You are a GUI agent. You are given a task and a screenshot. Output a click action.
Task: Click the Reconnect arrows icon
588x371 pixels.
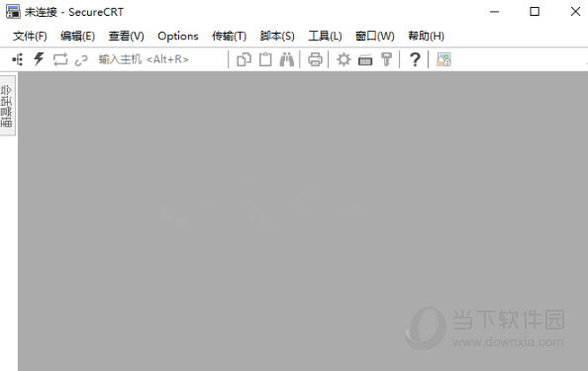coord(60,59)
